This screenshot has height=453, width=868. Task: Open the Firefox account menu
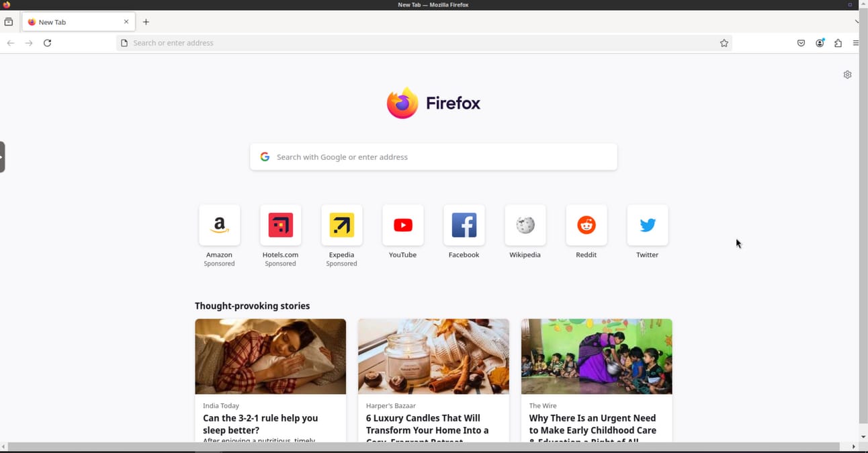820,43
